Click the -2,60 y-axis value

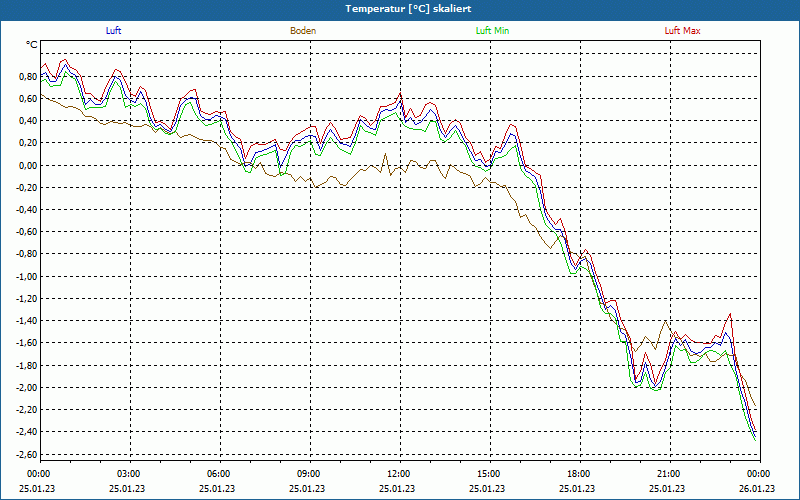click(28, 455)
